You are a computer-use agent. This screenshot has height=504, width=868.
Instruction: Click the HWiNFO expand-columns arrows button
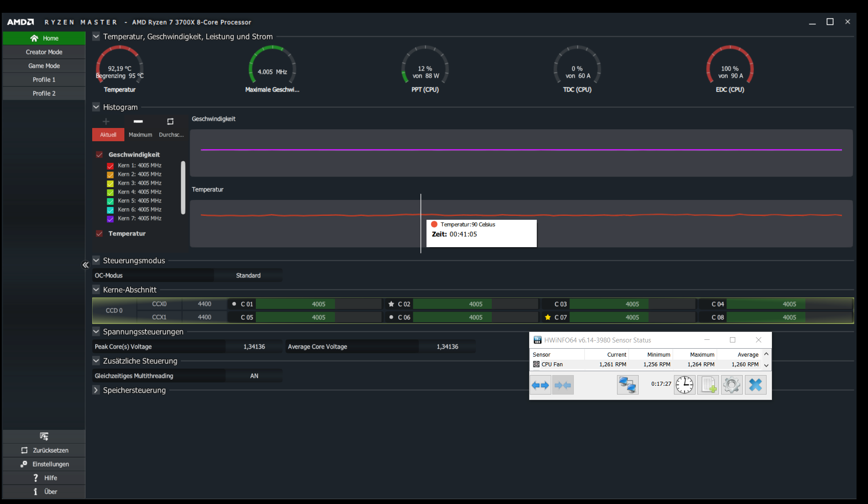(x=540, y=385)
